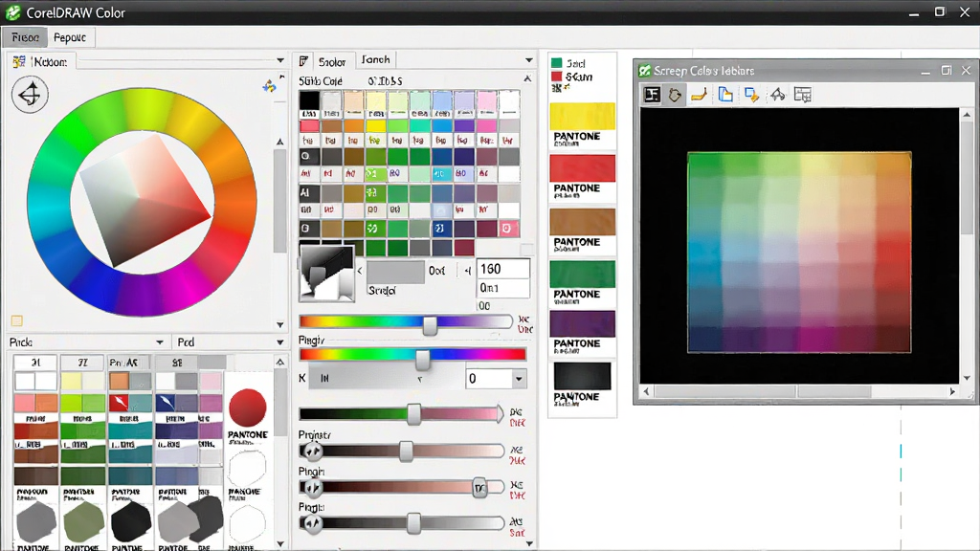Image resolution: width=980 pixels, height=551 pixels.
Task: Click the handle of the rainbow slider under Pingiv
Action: tap(422, 358)
